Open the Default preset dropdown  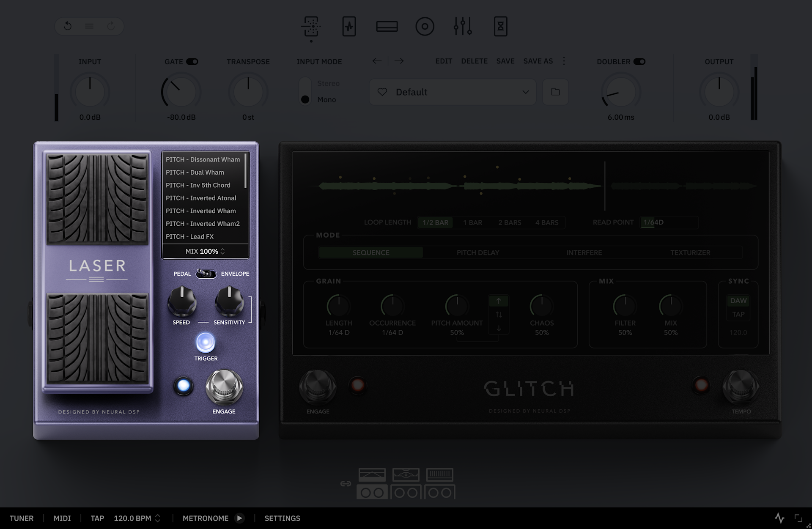[453, 92]
